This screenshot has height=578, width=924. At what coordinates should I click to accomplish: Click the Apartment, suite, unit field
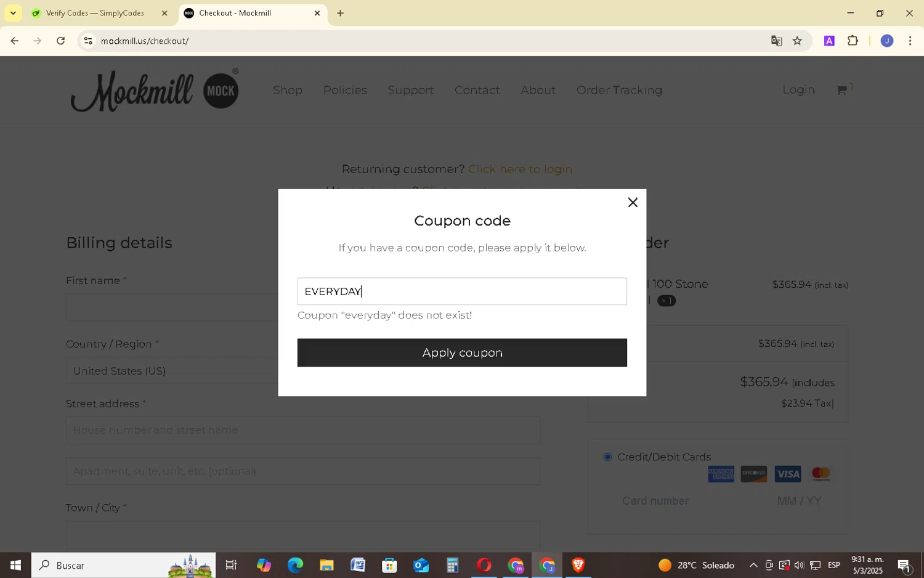[x=303, y=471]
